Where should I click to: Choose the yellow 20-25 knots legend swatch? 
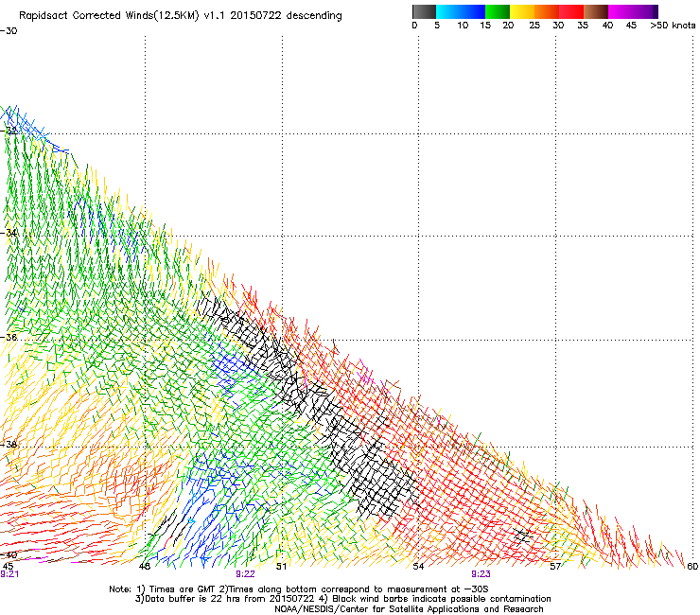(522, 11)
